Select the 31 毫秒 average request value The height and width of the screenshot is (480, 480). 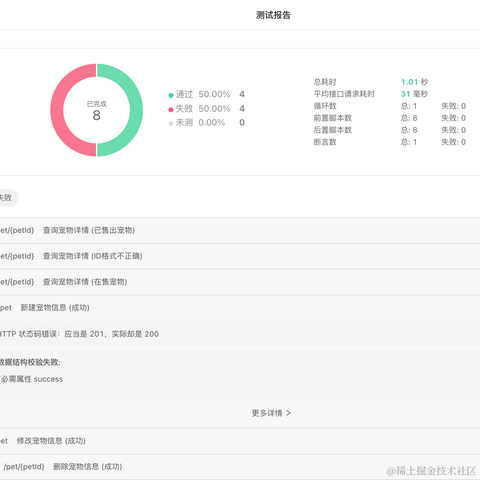(x=414, y=94)
